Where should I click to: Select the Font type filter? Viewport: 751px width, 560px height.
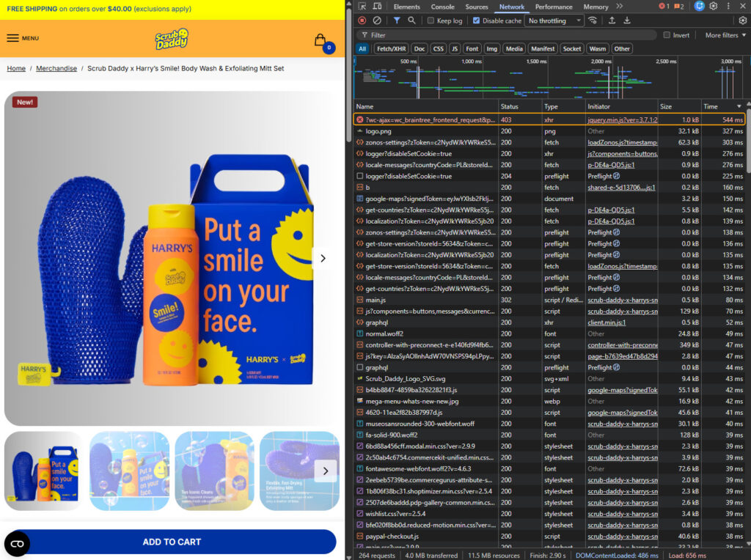pos(472,49)
